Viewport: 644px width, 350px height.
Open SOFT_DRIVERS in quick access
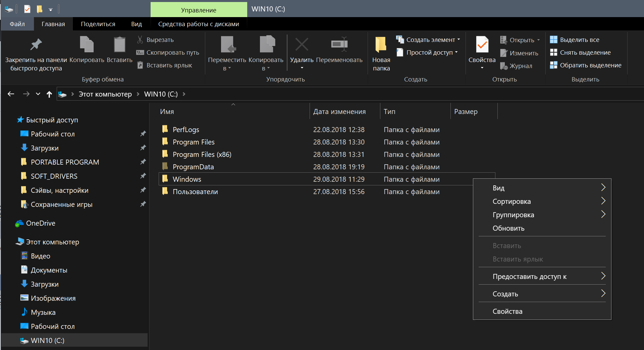pyautogui.click(x=54, y=176)
